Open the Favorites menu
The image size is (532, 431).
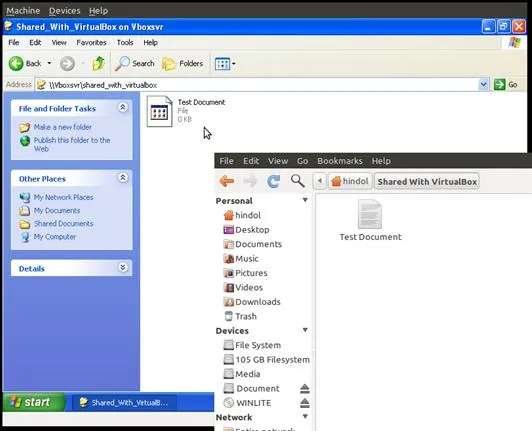click(91, 42)
